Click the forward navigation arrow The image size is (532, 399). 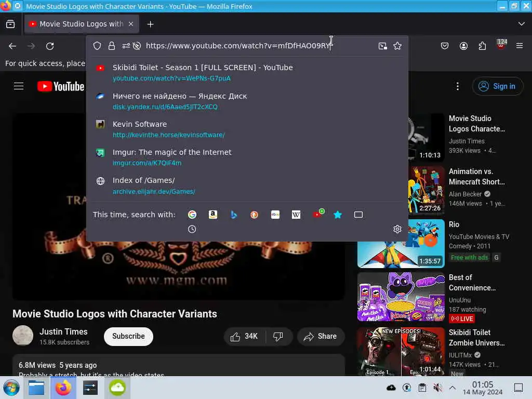click(x=31, y=46)
